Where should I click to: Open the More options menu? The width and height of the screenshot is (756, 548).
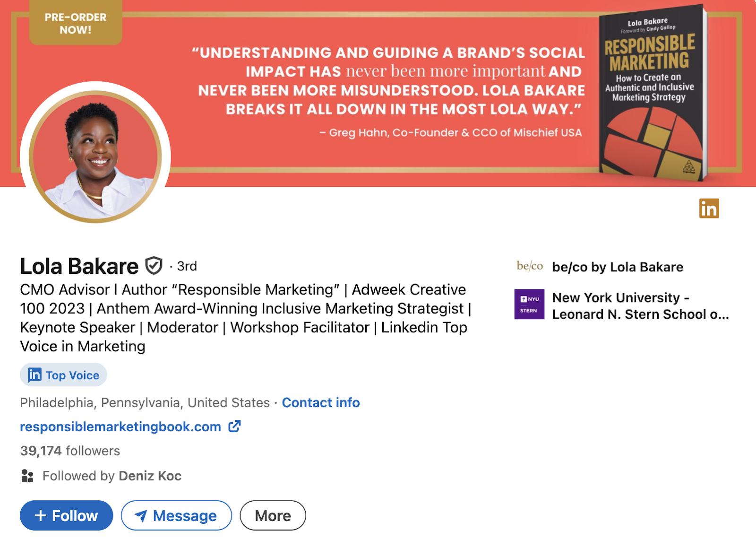(x=273, y=515)
